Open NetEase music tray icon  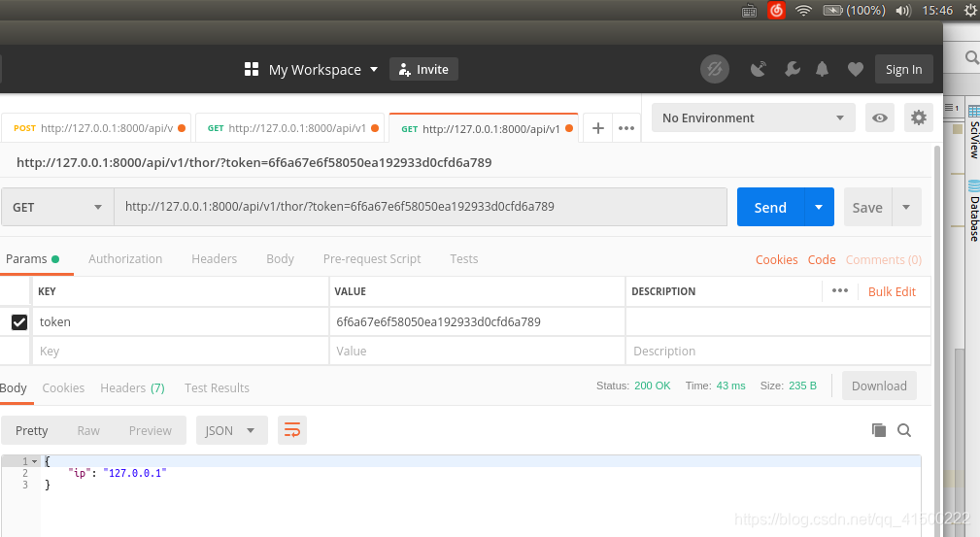pos(776,10)
